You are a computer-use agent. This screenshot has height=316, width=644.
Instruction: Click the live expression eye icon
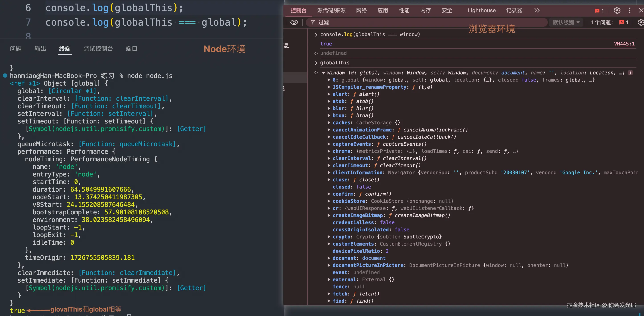click(x=294, y=22)
